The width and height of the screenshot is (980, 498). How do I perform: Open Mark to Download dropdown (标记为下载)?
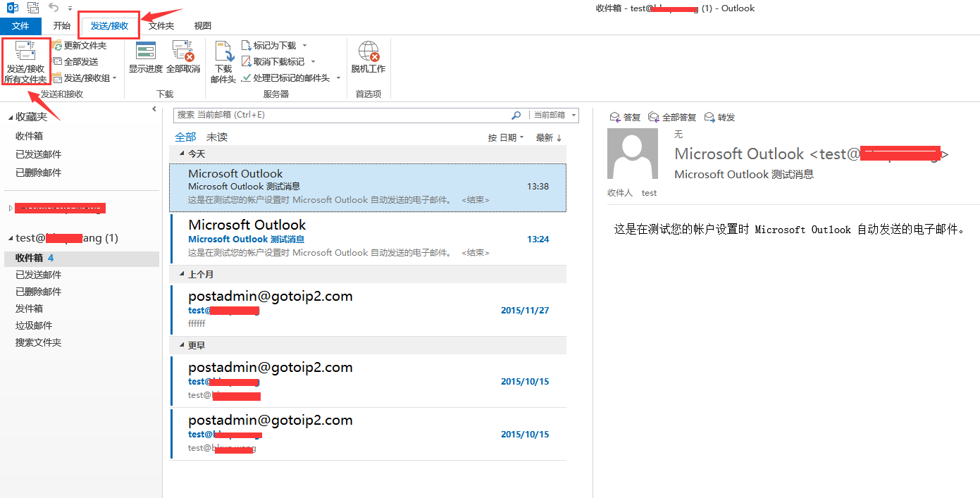[x=304, y=46]
